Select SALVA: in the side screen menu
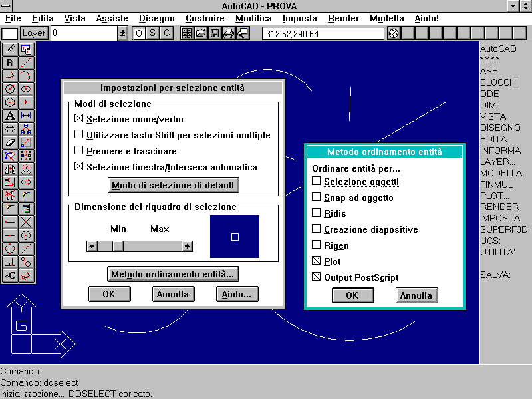Viewport: 532px width, 399px height. point(495,275)
